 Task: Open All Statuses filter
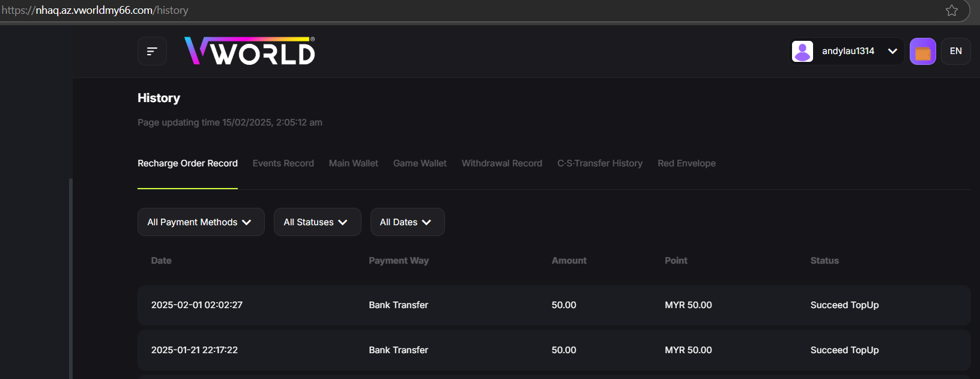pyautogui.click(x=318, y=222)
